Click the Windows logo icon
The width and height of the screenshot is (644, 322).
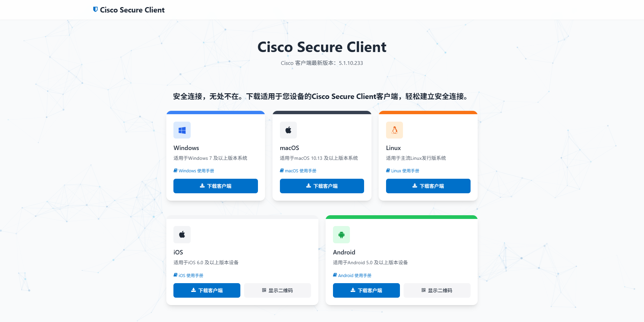tap(182, 130)
